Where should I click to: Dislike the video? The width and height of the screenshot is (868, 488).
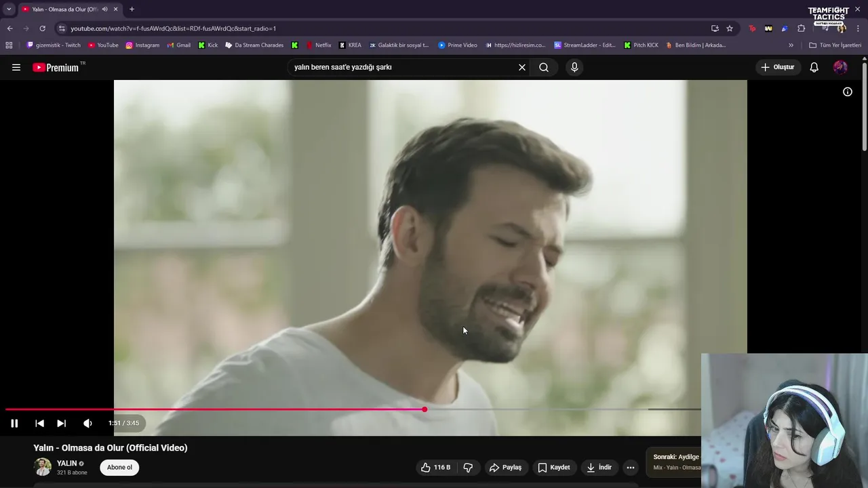468,468
